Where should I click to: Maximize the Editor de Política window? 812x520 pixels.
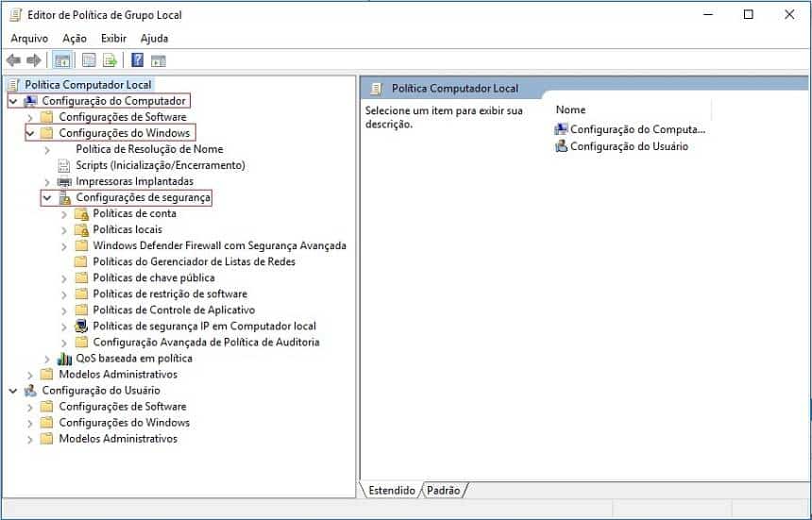coord(749,14)
